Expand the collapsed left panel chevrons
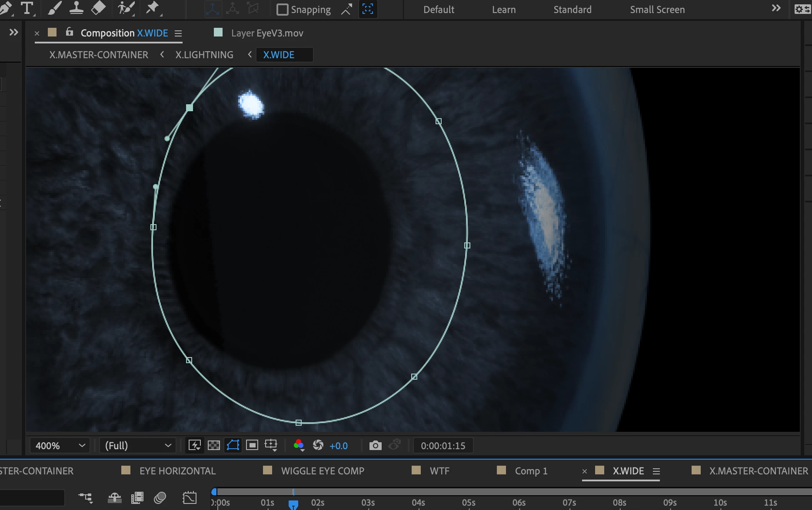The height and width of the screenshot is (510, 812). pyautogui.click(x=14, y=32)
